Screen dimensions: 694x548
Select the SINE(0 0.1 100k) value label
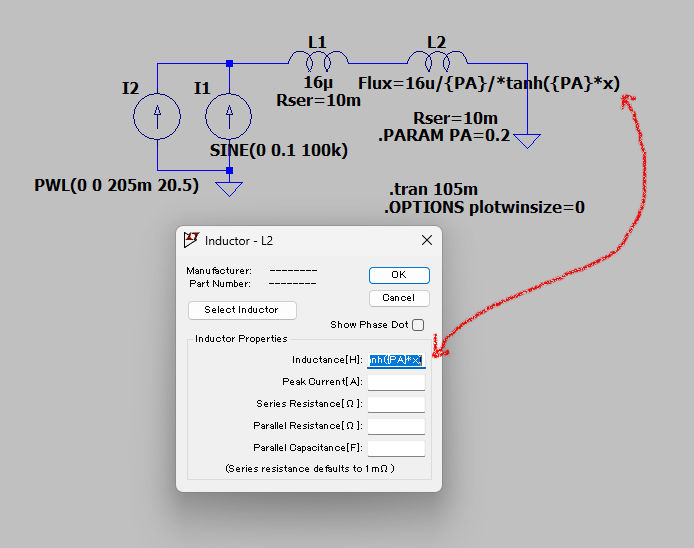click(x=278, y=151)
